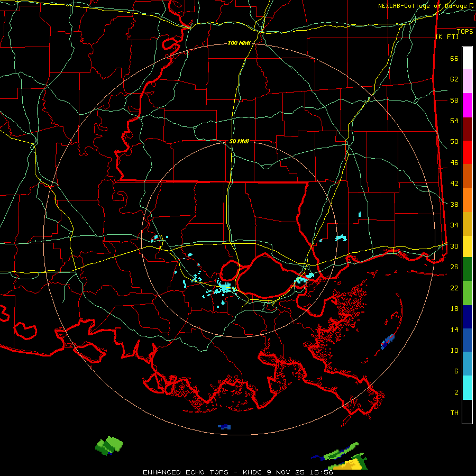Select the gold legend color band
Screen dimensions: 476x476
467,224
